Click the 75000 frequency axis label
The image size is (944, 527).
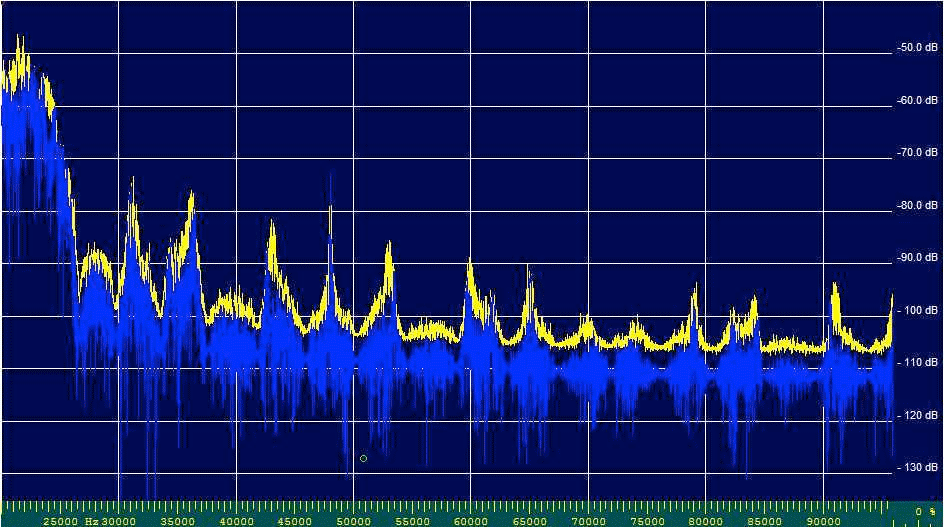pyautogui.click(x=647, y=521)
